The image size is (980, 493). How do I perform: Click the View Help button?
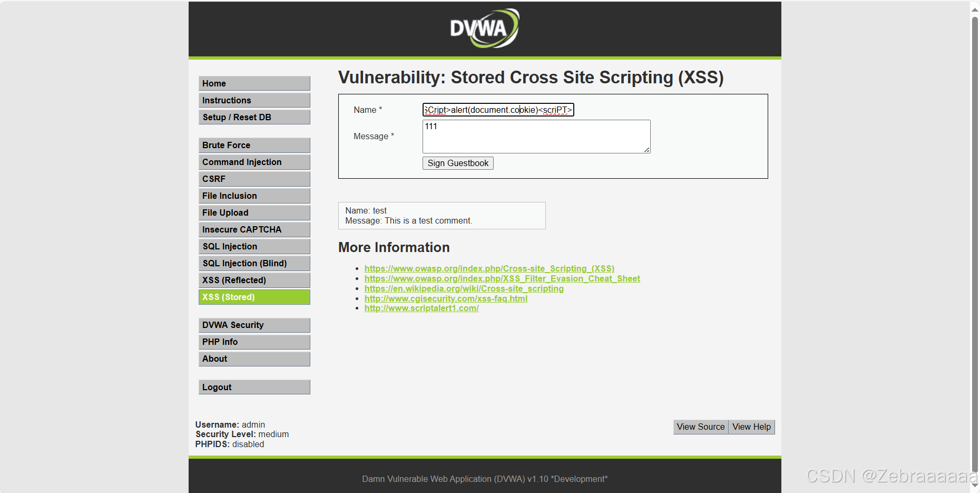pyautogui.click(x=751, y=427)
